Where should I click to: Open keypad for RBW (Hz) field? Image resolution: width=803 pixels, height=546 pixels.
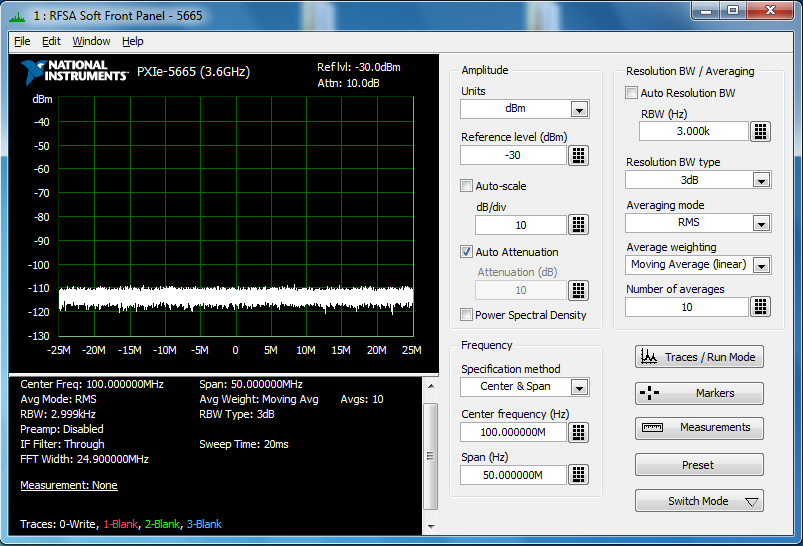click(x=760, y=131)
